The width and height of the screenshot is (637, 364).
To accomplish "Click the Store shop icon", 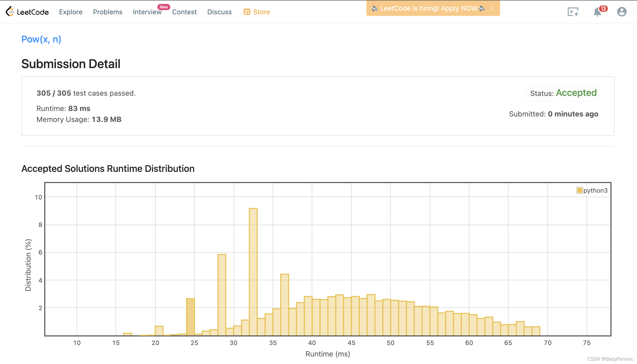I will point(247,12).
